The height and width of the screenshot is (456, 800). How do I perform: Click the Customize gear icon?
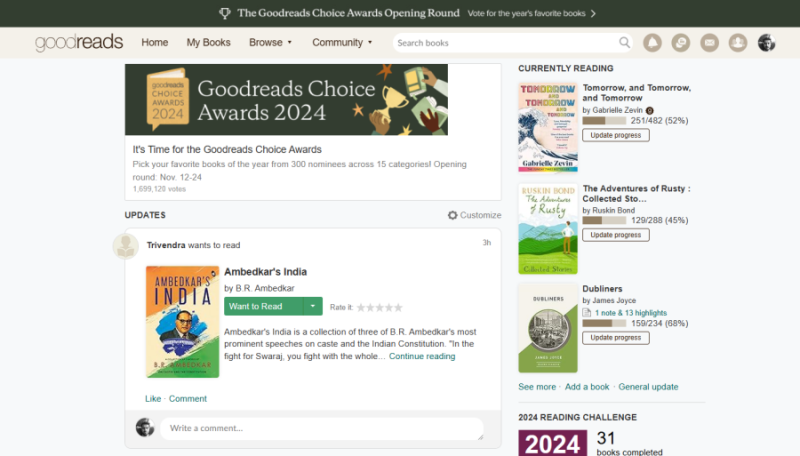(453, 215)
